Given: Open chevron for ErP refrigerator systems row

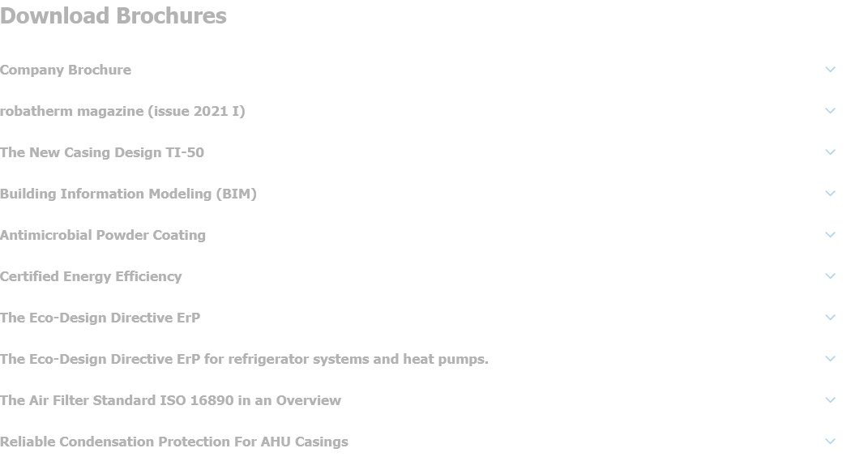Looking at the screenshot, I should [x=830, y=359].
